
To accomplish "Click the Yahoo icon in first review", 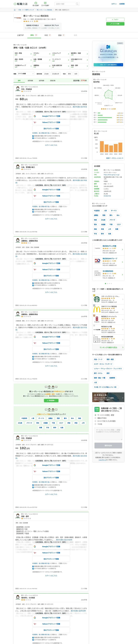I will (x=35, y=122).
